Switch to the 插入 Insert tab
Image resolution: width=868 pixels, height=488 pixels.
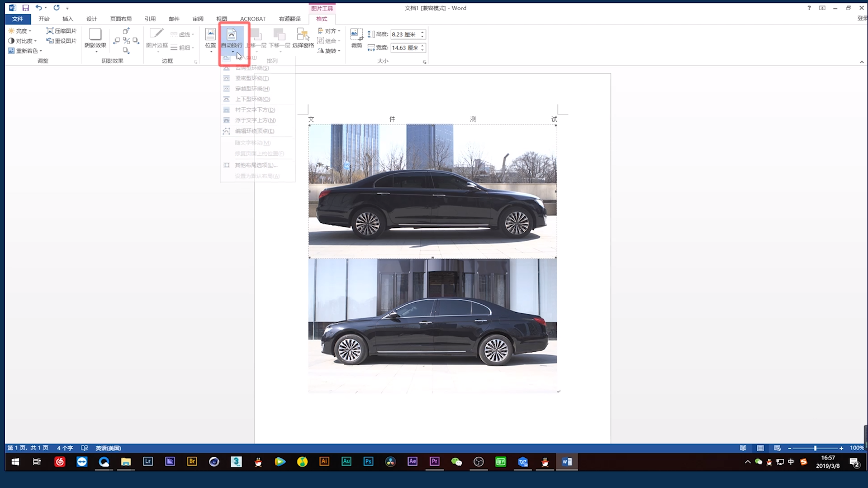[68, 19]
